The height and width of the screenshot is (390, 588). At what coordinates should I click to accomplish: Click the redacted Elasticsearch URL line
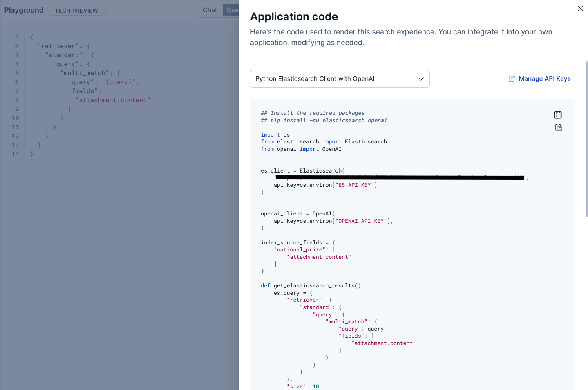click(x=400, y=178)
